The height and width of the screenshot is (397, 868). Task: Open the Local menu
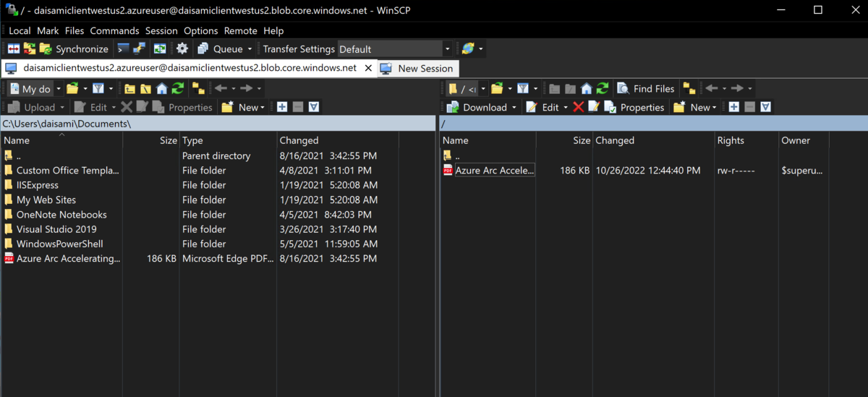(20, 31)
